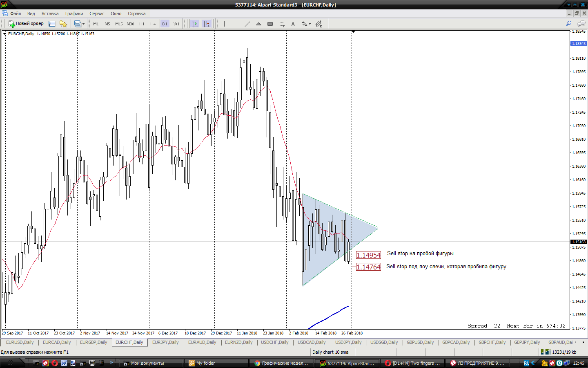The image size is (588, 368).
Task: Open the Окно menu
Action: pos(116,13)
